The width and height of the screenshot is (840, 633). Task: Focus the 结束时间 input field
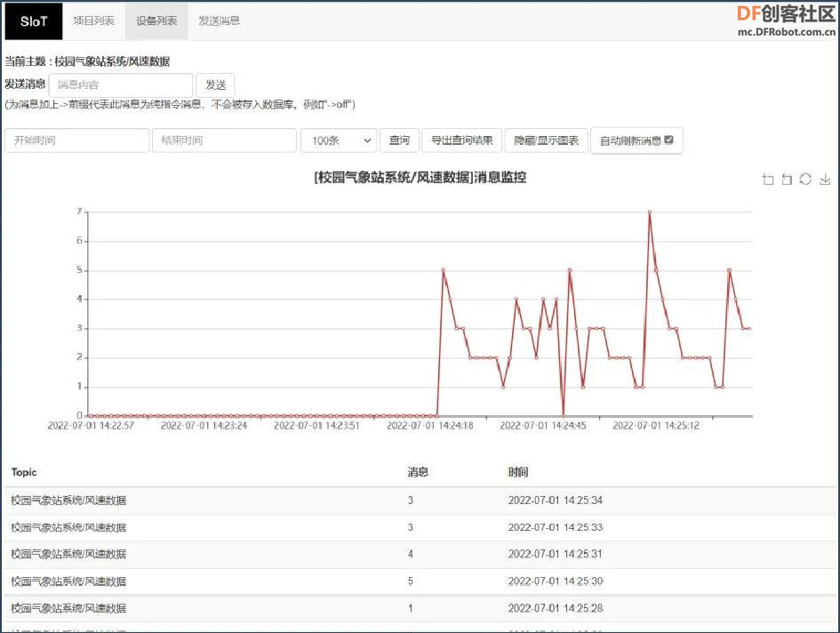pyautogui.click(x=224, y=140)
